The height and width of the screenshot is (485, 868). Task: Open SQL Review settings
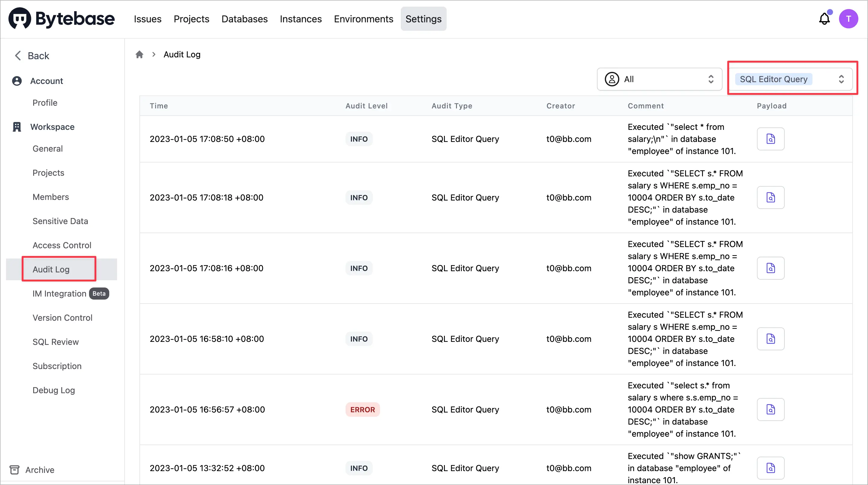55,342
